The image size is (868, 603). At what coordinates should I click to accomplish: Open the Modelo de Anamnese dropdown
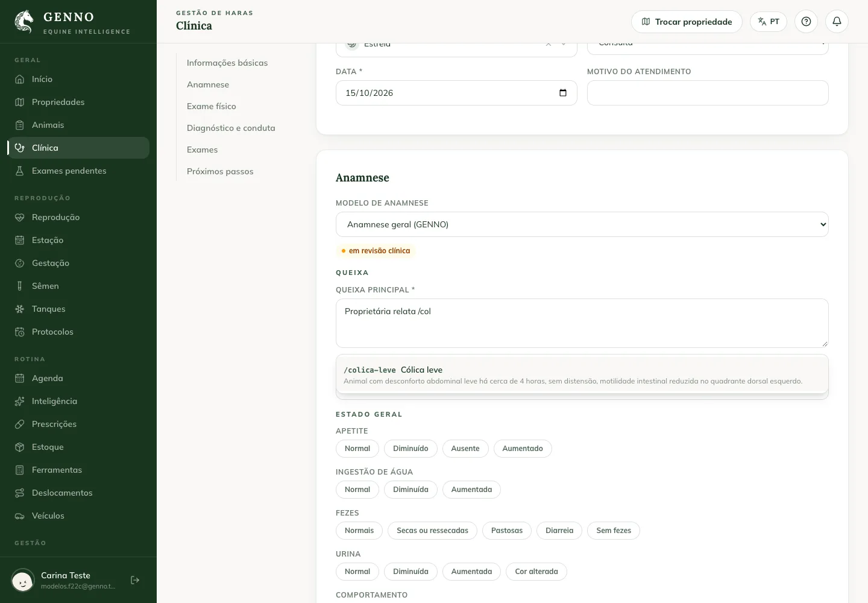coord(582,224)
